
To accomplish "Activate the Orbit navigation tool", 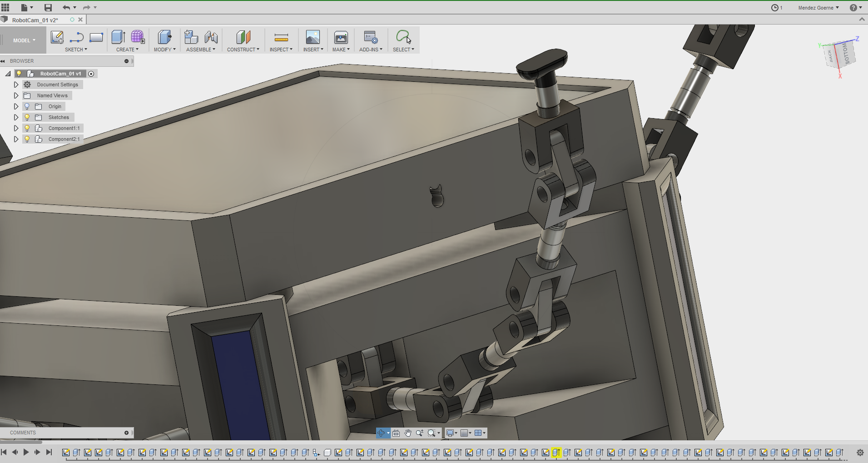I will point(382,433).
